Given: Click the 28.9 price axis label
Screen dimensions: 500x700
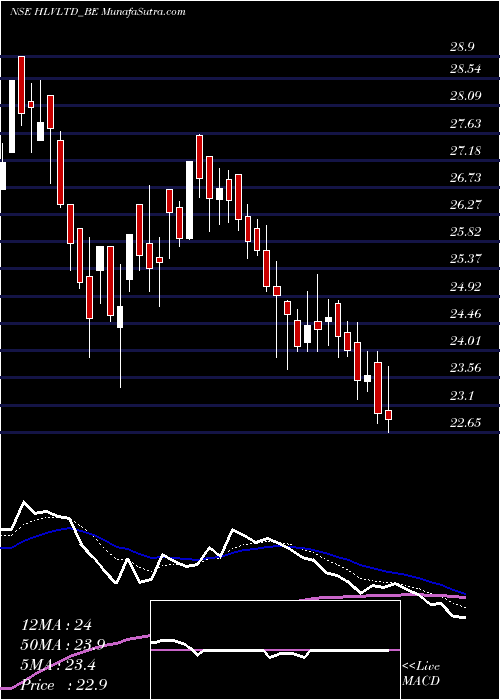Looking at the screenshot, I should coord(462,47).
